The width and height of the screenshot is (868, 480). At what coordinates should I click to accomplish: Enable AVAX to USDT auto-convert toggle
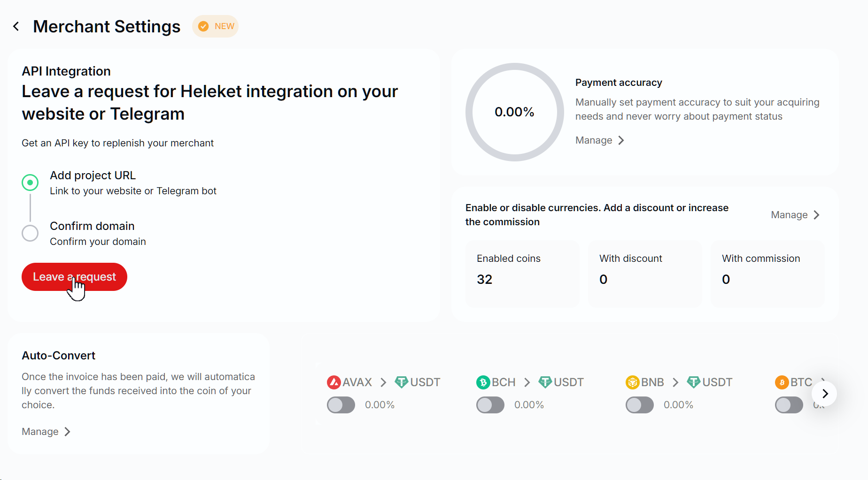coord(341,405)
